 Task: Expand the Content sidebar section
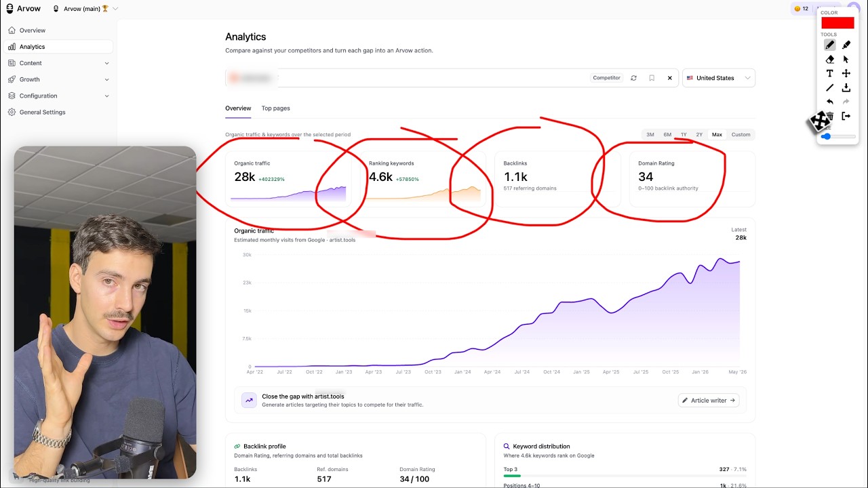click(58, 63)
